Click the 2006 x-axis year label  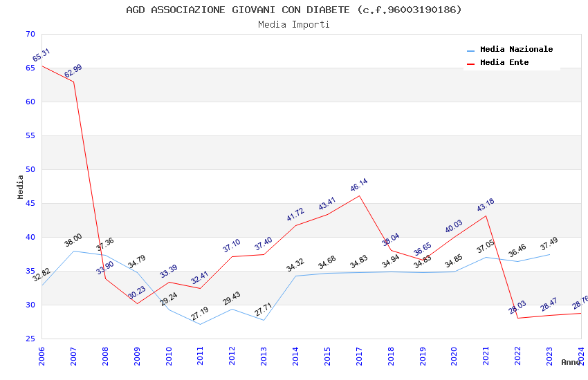[42, 356]
